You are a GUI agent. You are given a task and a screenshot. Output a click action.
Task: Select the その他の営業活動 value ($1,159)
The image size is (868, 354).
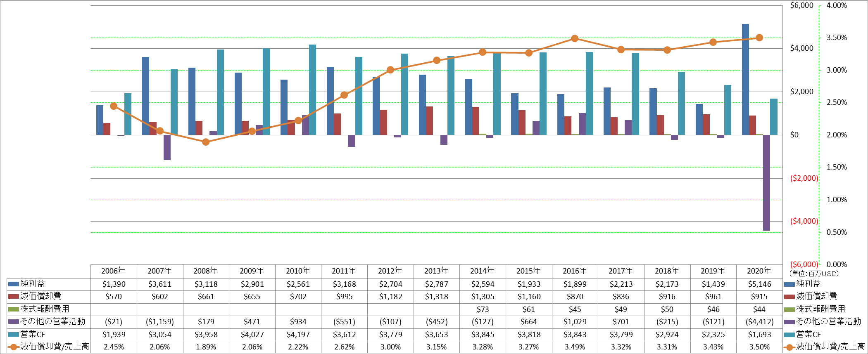[159, 322]
